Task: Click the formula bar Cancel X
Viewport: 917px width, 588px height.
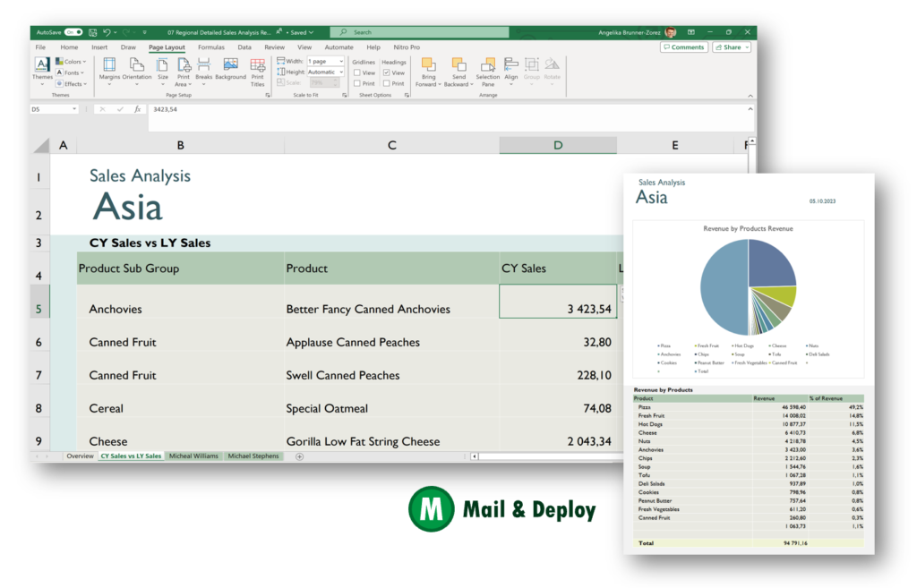Action: click(102, 109)
